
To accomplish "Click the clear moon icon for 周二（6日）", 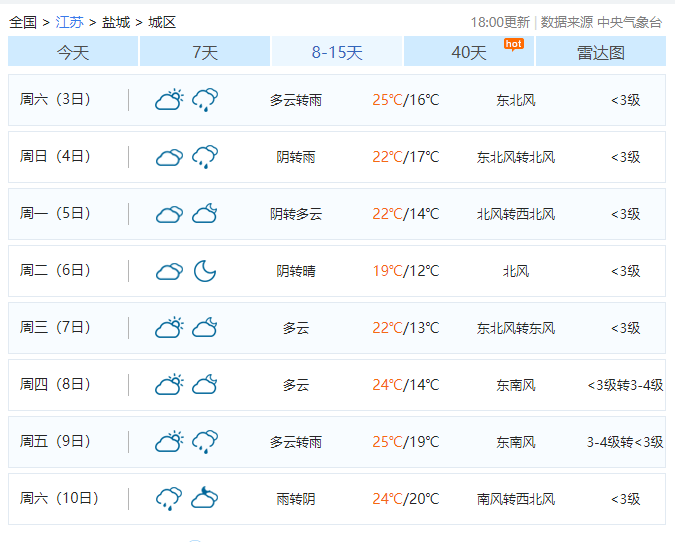I will pos(205,271).
